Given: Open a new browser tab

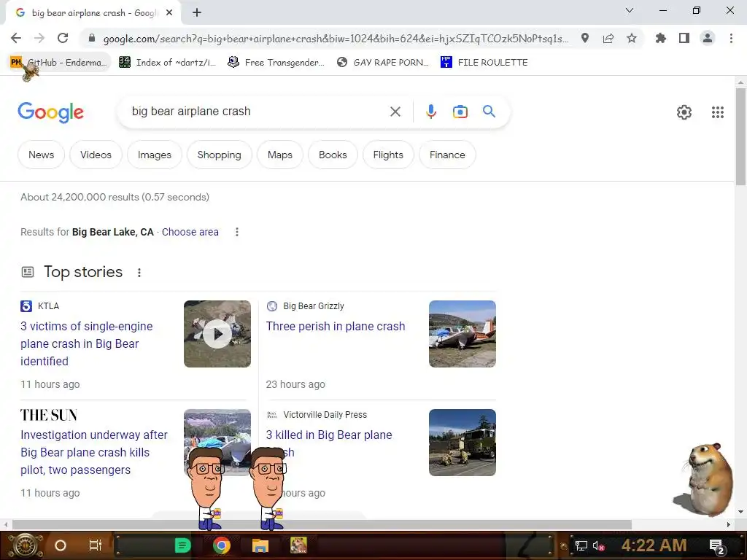Looking at the screenshot, I should (x=197, y=13).
